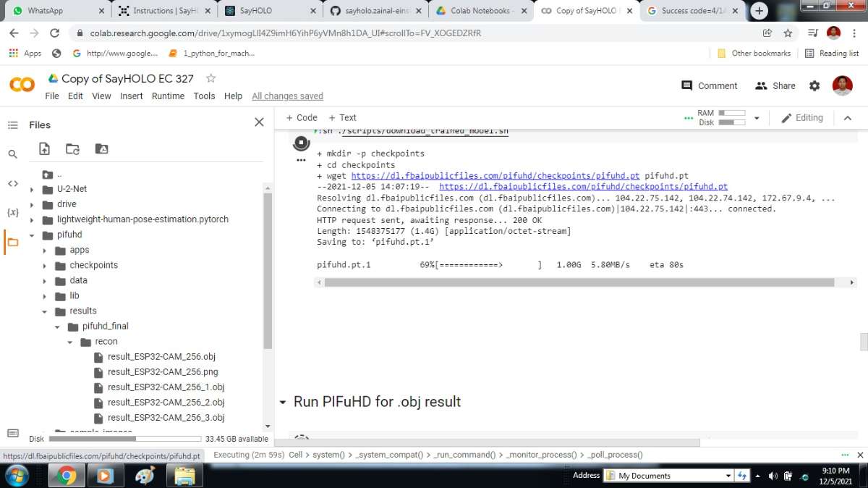This screenshot has width=868, height=488.
Task: Open Colab settings gear
Action: [x=814, y=85]
